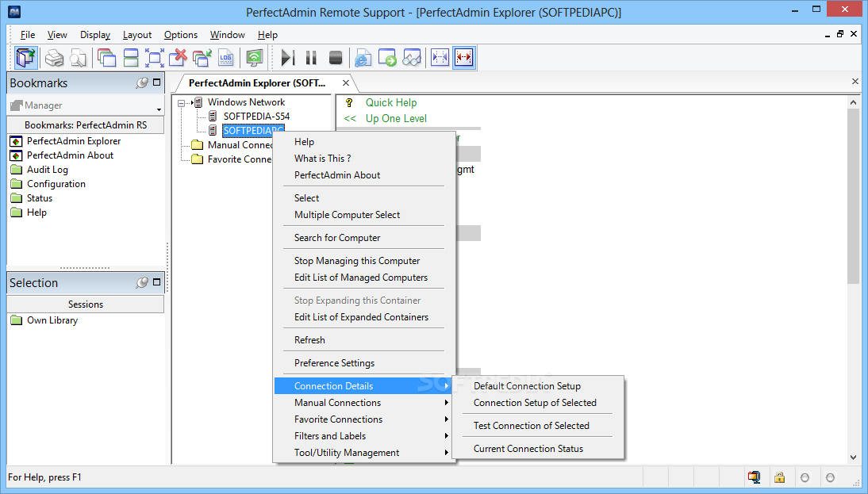The width and height of the screenshot is (868, 494).
Task: Click the Up One Level link
Action: coord(396,118)
